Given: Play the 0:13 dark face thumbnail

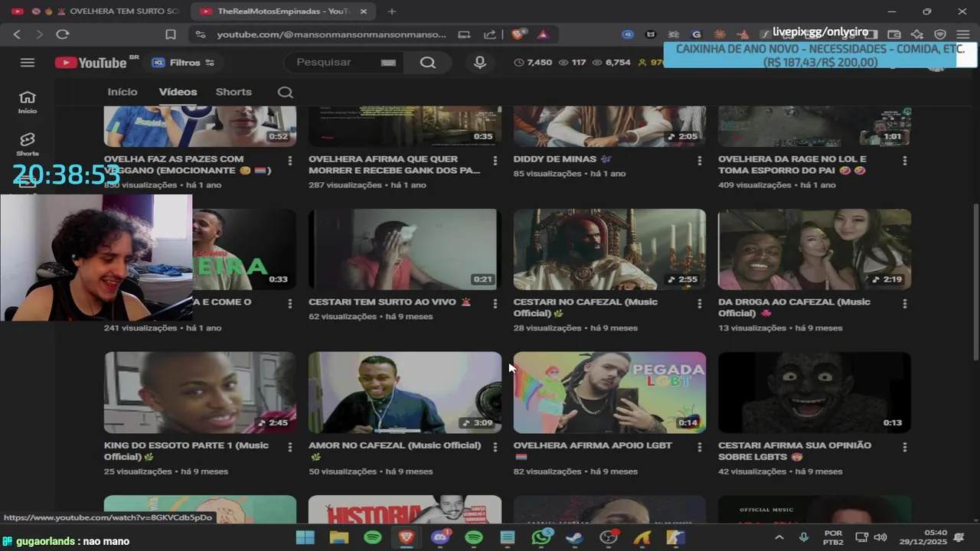Looking at the screenshot, I should coord(815,393).
